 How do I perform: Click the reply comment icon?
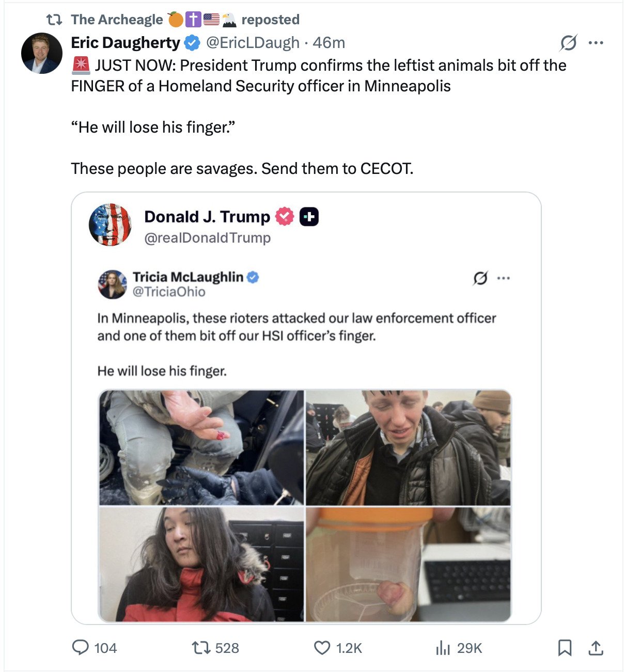point(80,648)
